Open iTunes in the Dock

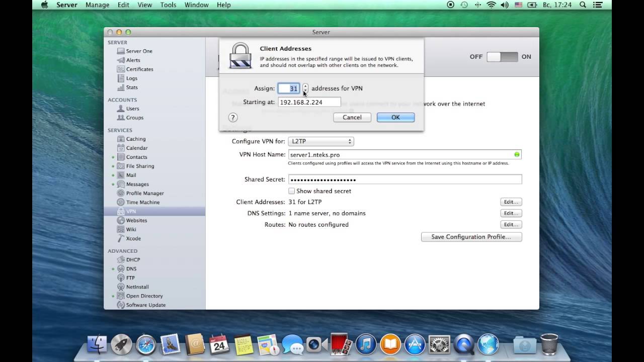(366, 344)
